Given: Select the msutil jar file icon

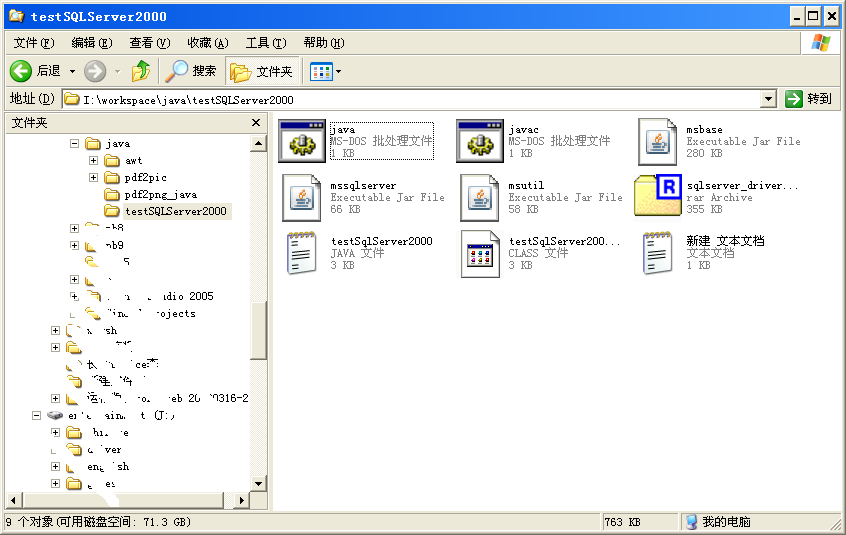Looking at the screenshot, I should click(480, 197).
